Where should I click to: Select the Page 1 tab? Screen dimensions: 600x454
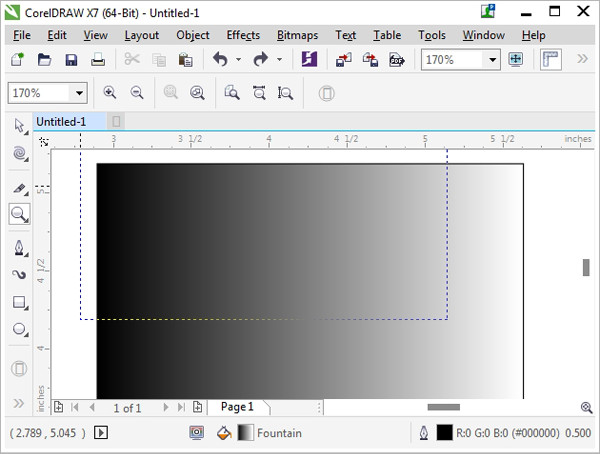tap(237, 407)
